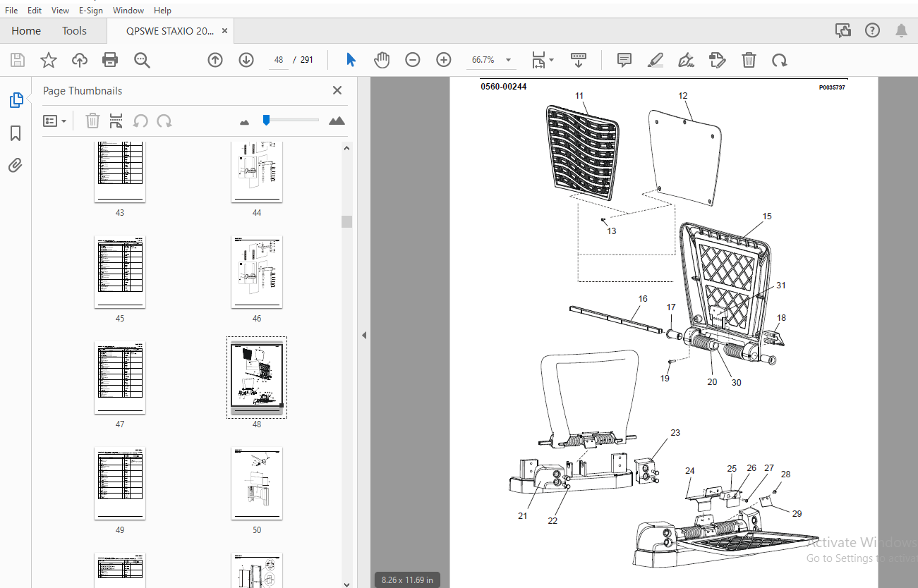The height and width of the screenshot is (588, 918).
Task: Delete selected pages trash in thumbnails panel
Action: pos(92,121)
